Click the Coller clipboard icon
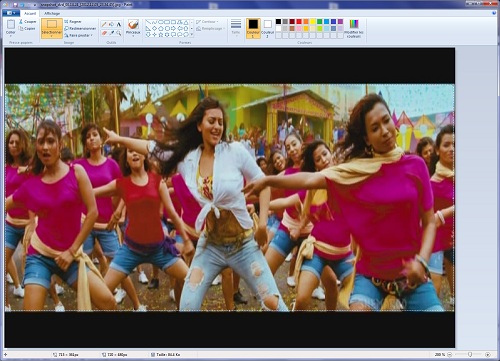Image resolution: width=500 pixels, height=361 pixels. tap(11, 24)
